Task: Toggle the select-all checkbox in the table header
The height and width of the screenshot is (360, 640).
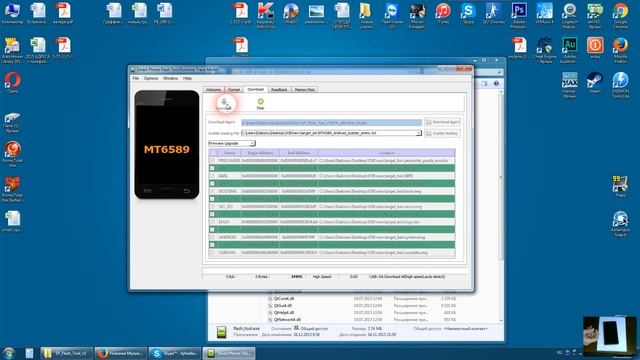Action: pos(213,153)
